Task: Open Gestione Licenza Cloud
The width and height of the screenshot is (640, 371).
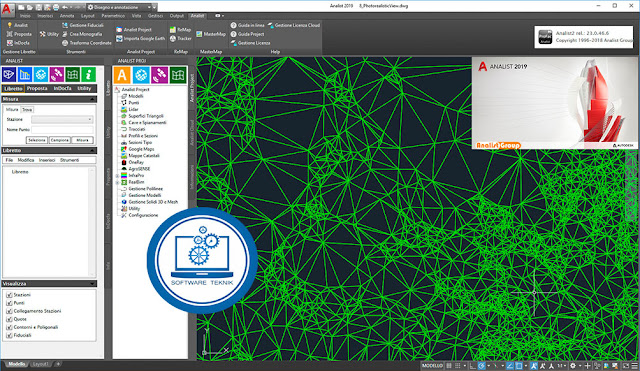Action: pos(293,25)
